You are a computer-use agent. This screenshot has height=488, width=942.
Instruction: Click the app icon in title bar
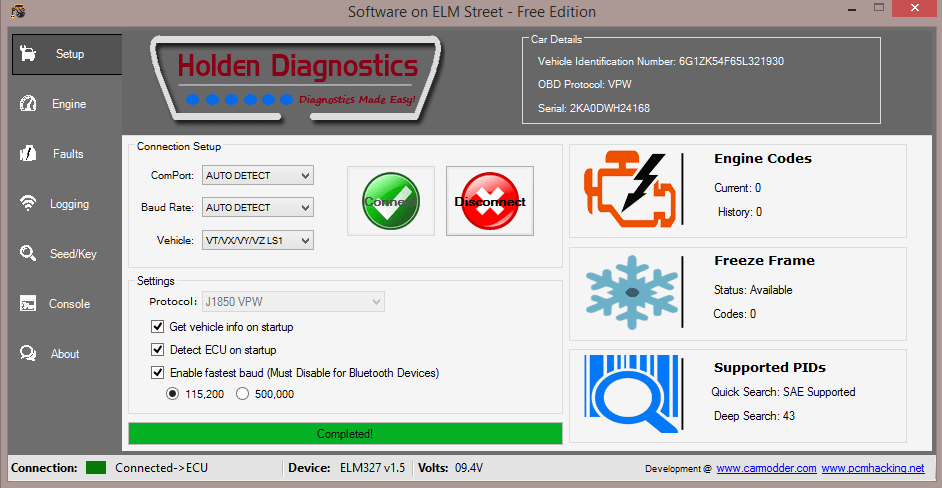click(17, 11)
